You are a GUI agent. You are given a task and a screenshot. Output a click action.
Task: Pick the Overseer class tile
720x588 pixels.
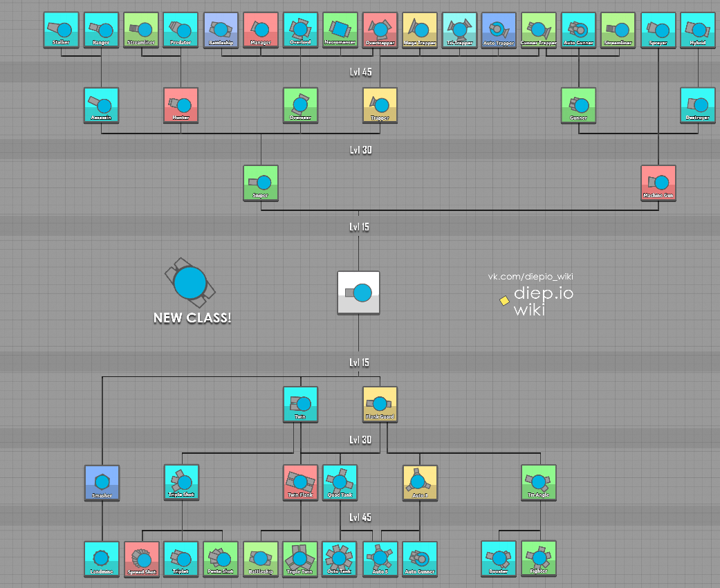point(300,105)
